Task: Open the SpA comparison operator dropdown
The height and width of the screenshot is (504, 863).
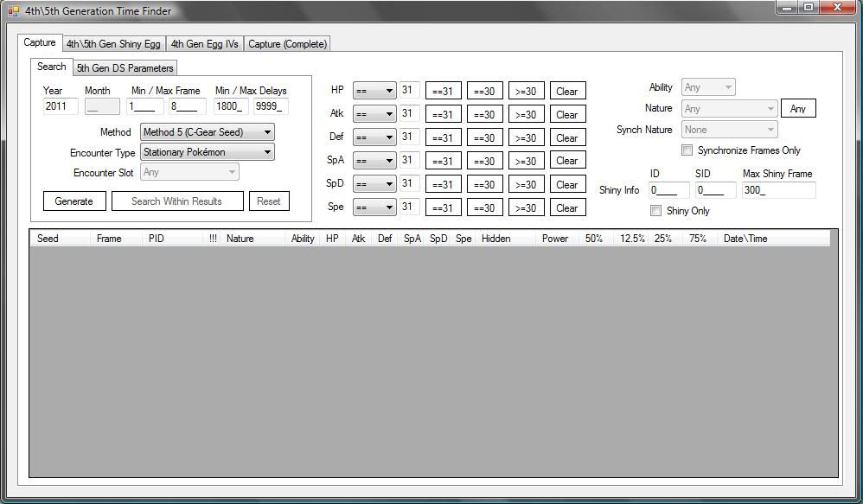Action: coord(374,161)
